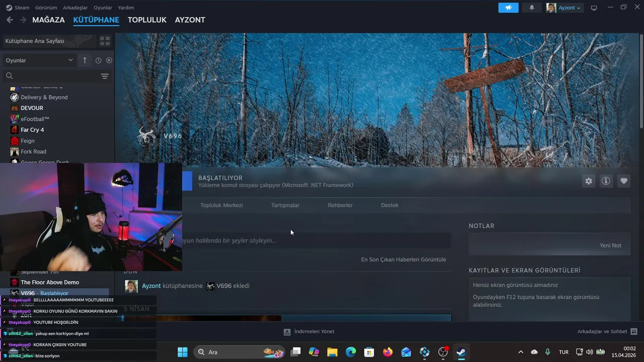Show hidden tray icons chevron
Image resolution: width=644 pixels, height=362 pixels.
click(521, 352)
